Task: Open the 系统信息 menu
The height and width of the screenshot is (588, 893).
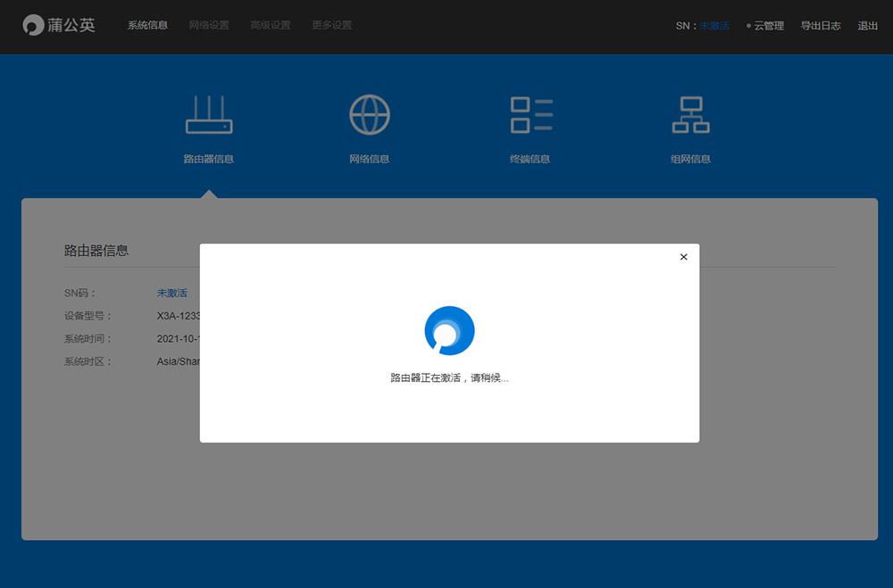Action: (147, 25)
